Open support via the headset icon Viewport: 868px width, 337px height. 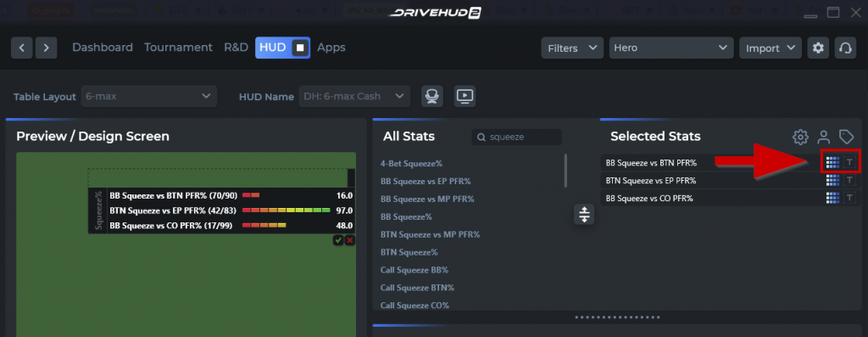click(x=845, y=48)
